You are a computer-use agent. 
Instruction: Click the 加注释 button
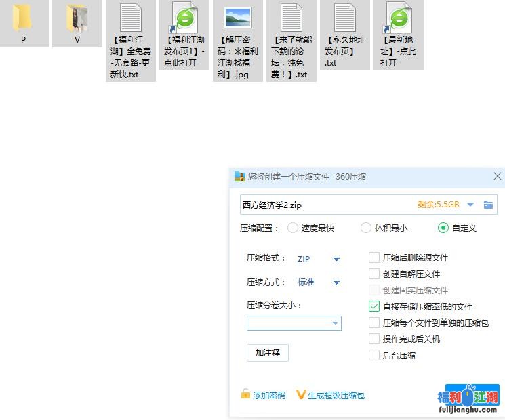[x=267, y=353]
